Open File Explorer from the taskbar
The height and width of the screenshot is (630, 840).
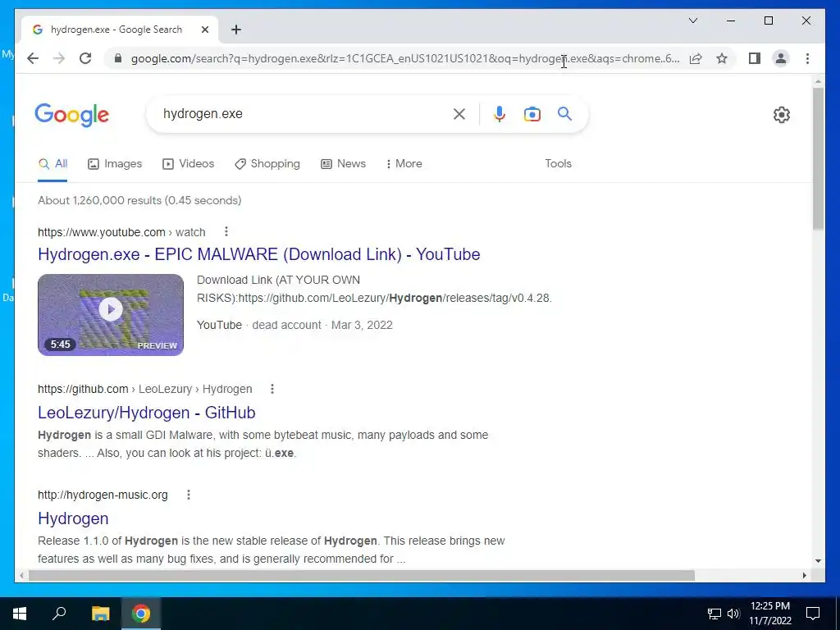[100, 614]
